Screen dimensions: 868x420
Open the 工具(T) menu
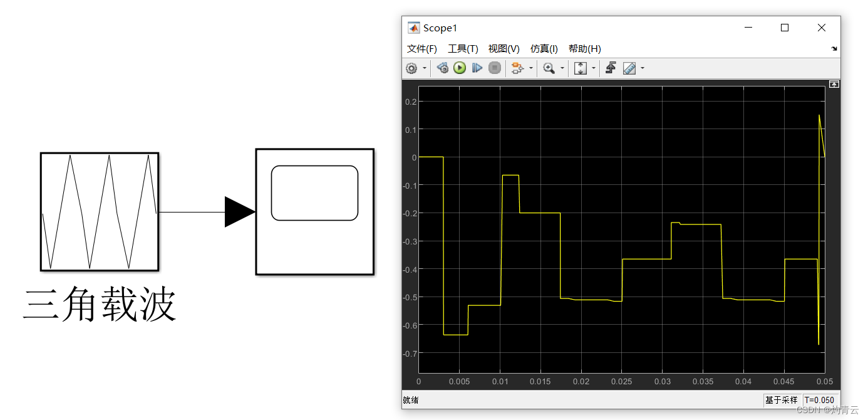click(x=463, y=49)
